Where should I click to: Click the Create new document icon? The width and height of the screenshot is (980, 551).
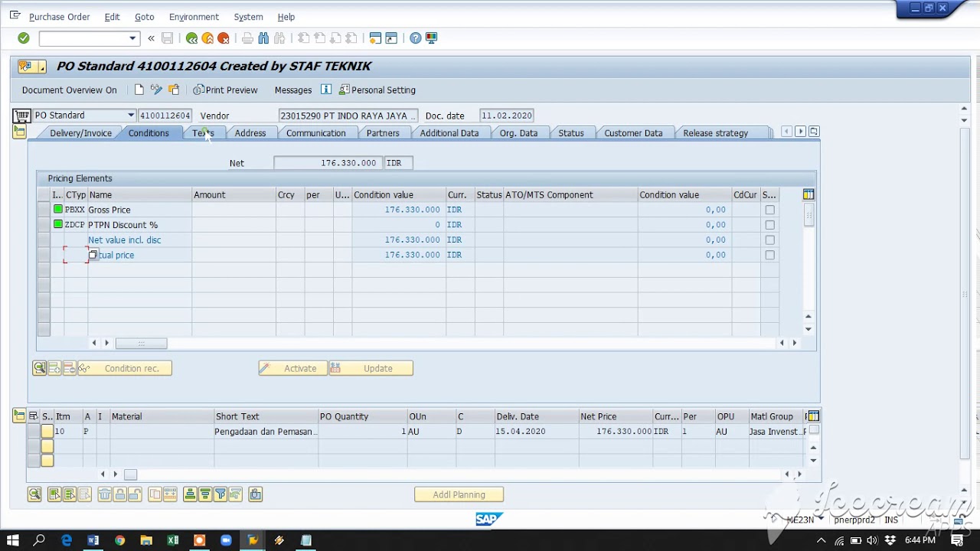(x=139, y=90)
